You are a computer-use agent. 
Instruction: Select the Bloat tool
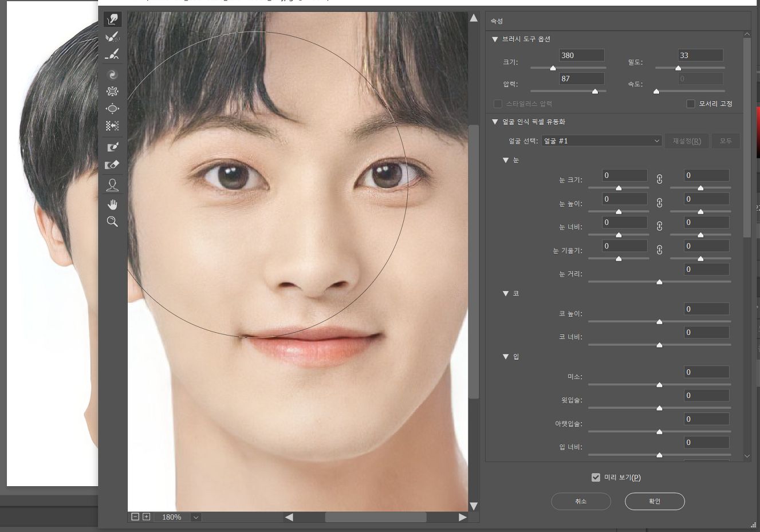(112, 109)
